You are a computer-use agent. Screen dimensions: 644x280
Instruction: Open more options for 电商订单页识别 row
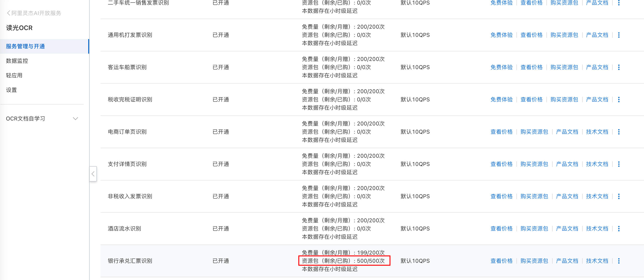619,132
